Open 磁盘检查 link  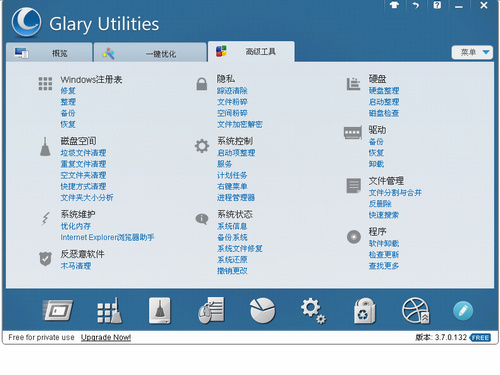tap(384, 113)
